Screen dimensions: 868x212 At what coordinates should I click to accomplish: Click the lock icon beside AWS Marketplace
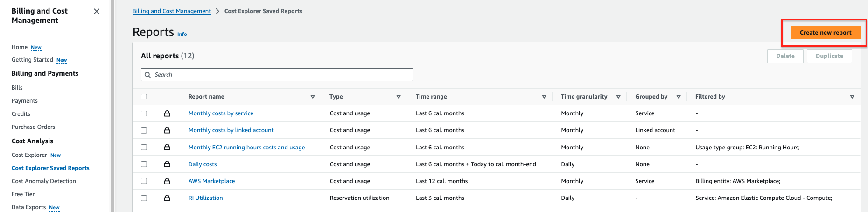[x=167, y=181]
